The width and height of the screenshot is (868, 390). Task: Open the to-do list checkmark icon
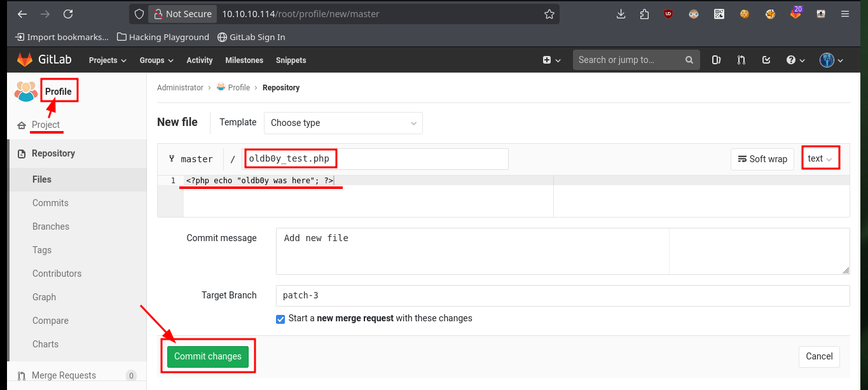point(766,60)
